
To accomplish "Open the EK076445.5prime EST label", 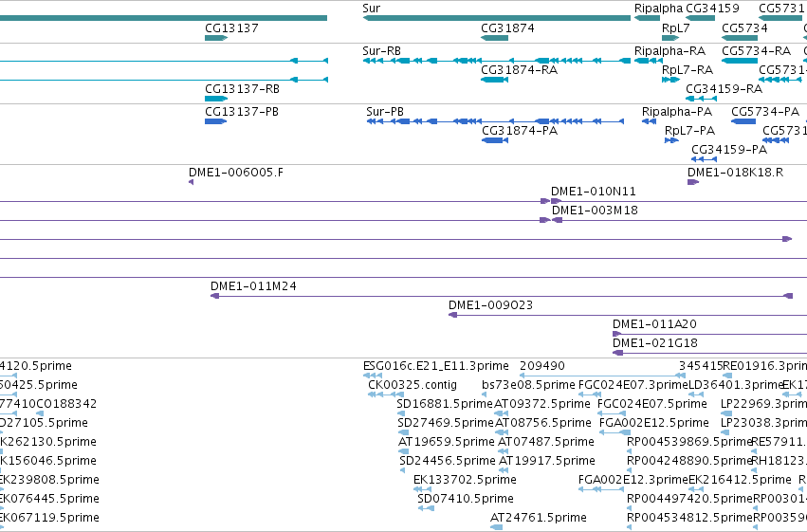I will pyautogui.click(x=49, y=499).
